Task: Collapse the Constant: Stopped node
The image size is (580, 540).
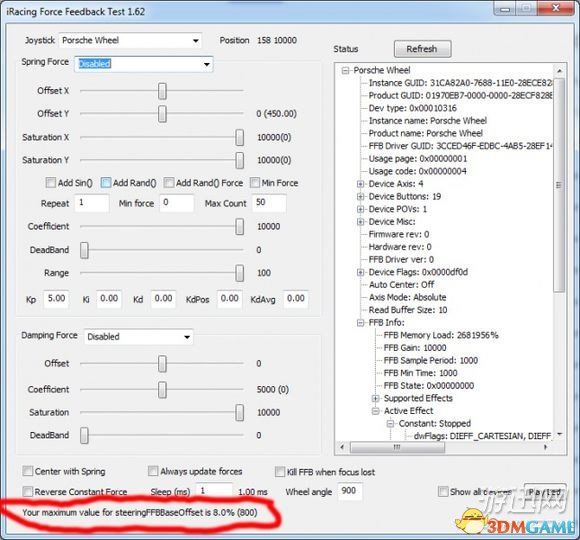Action: coord(391,423)
